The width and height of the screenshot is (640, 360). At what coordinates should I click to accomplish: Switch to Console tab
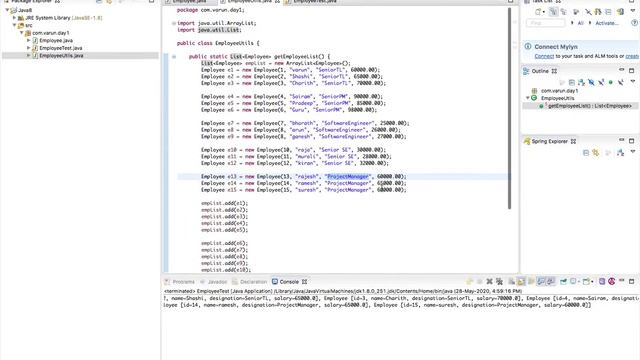coord(289,282)
